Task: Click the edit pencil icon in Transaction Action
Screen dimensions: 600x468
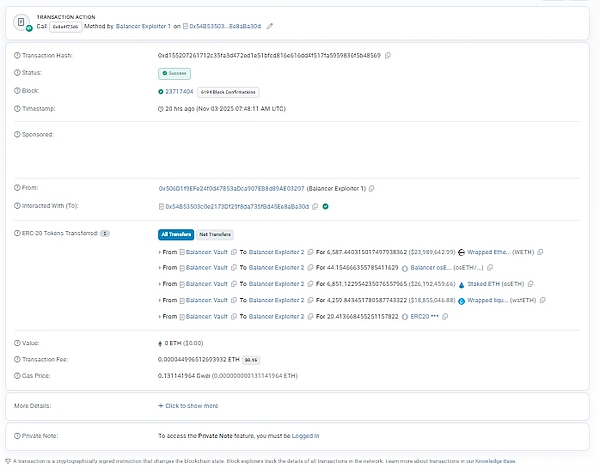Action: point(269,24)
